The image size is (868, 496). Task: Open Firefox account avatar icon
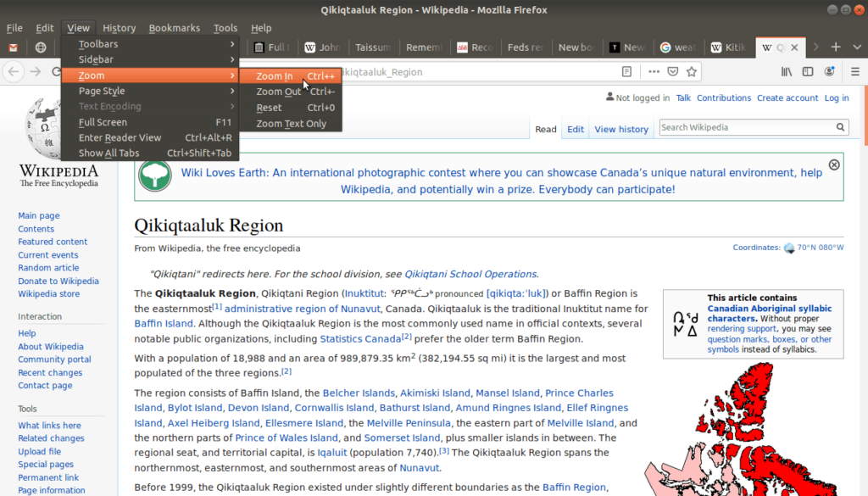[x=829, y=72]
